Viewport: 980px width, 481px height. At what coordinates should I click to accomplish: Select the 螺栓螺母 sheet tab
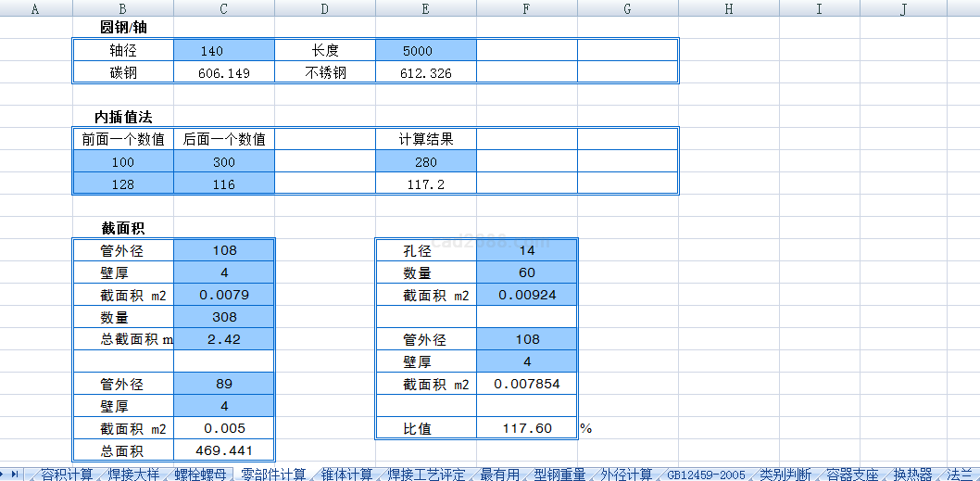pyautogui.click(x=200, y=475)
